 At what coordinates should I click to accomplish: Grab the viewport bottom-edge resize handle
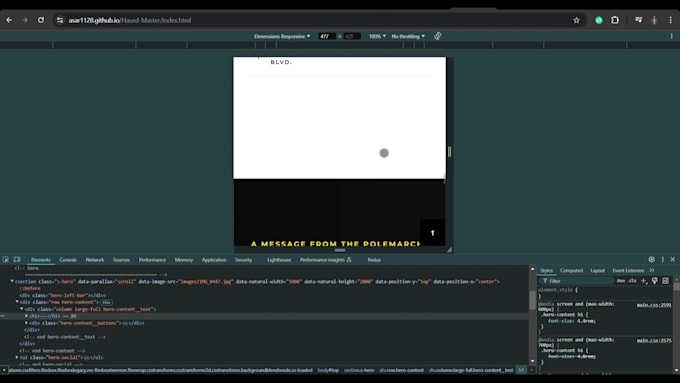point(340,250)
